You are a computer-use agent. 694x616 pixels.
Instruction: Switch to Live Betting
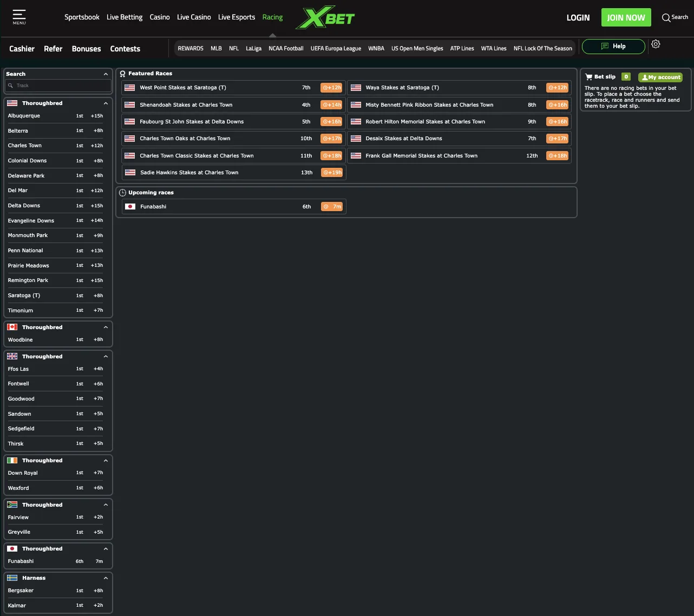(125, 17)
